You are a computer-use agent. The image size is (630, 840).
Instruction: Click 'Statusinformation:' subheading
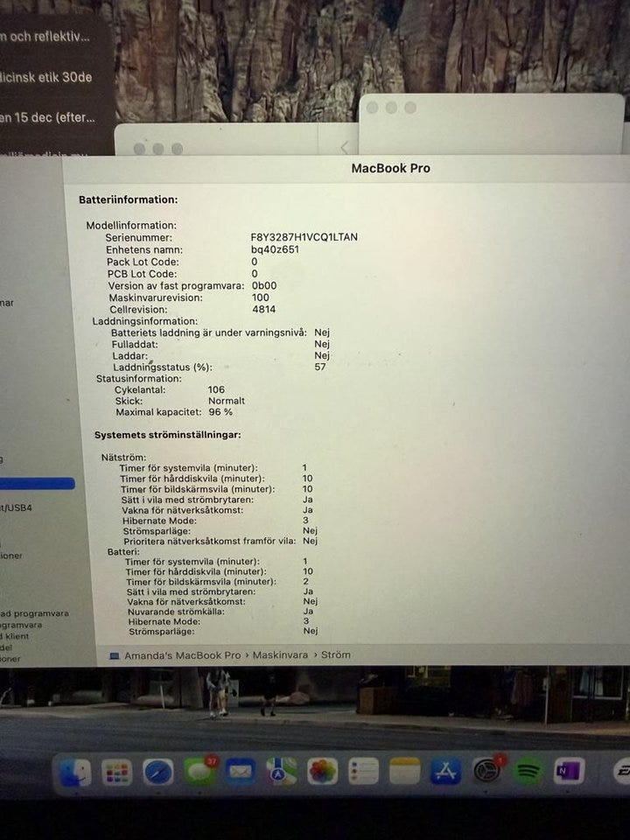tap(139, 378)
